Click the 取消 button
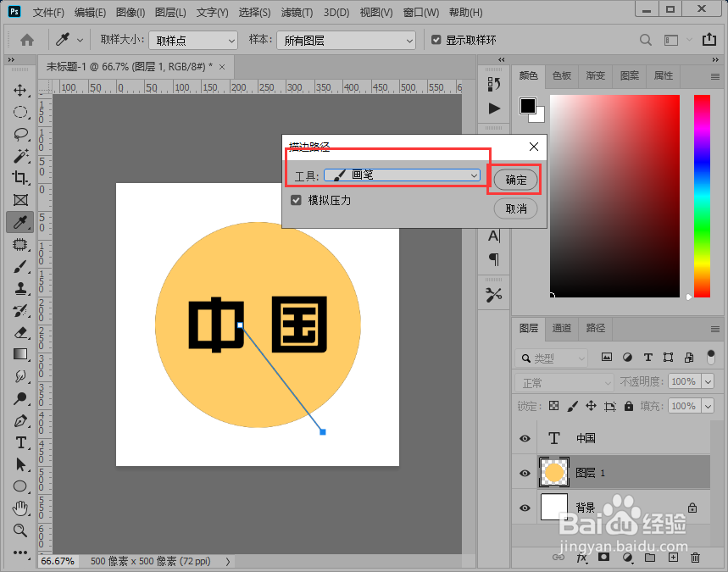 (515, 209)
